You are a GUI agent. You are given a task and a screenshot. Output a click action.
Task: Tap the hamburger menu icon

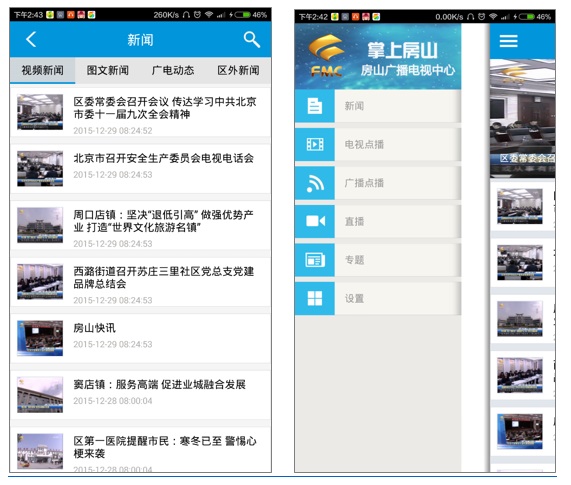click(x=508, y=41)
